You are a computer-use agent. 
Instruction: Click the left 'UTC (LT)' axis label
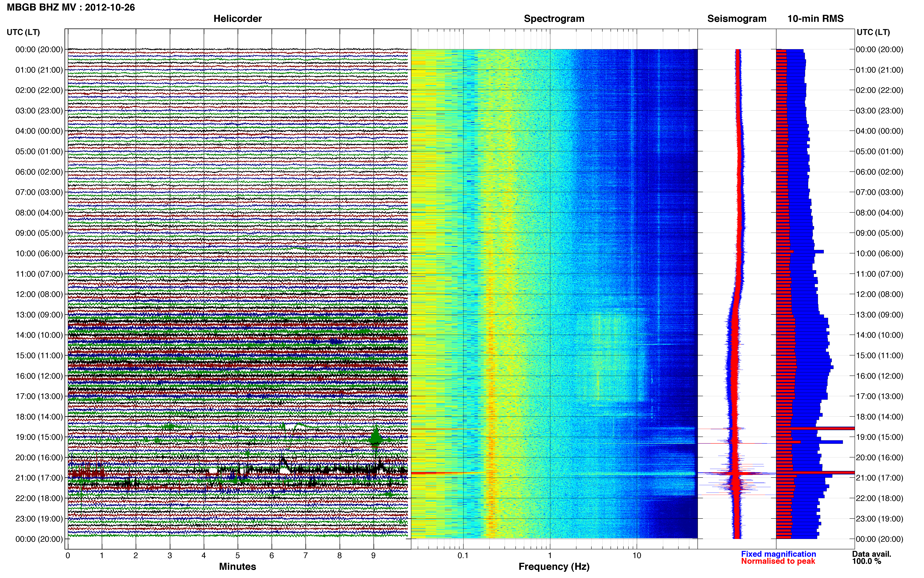[x=23, y=32]
